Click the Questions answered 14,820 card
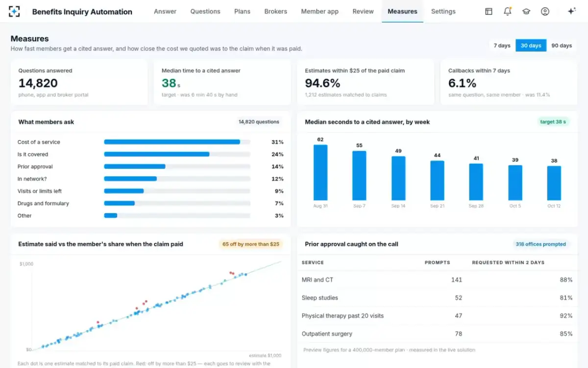Viewport: 588px width, 368px height. tap(79, 82)
